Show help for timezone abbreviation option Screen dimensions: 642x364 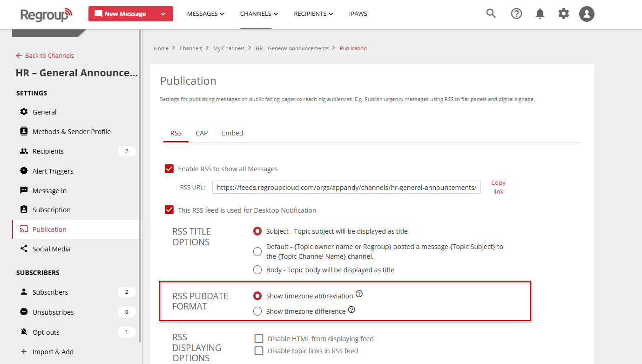click(359, 294)
